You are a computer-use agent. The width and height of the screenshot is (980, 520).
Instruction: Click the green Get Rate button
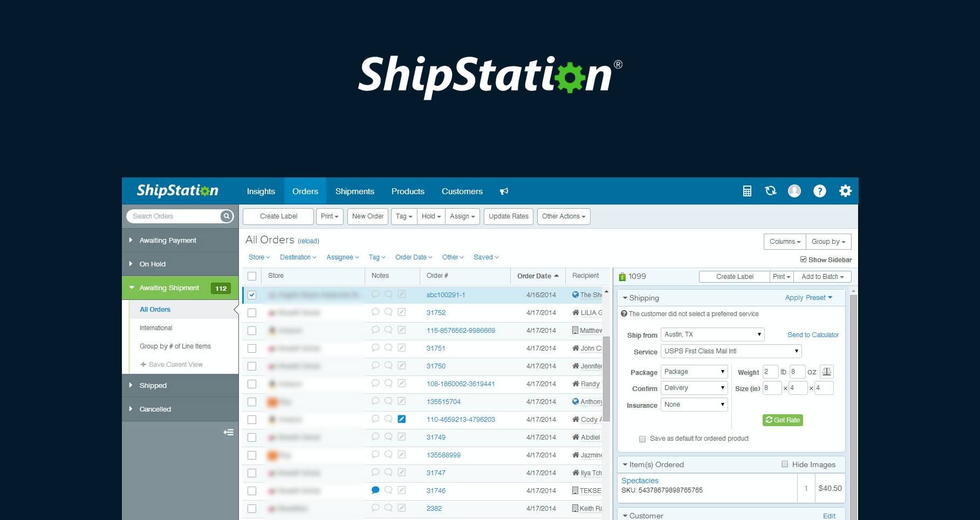782,420
